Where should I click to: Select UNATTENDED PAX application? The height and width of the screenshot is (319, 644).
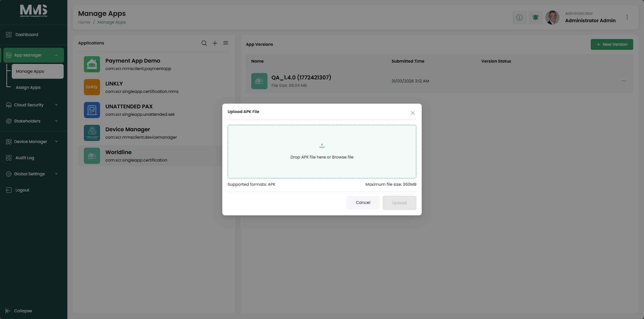pyautogui.click(x=154, y=110)
